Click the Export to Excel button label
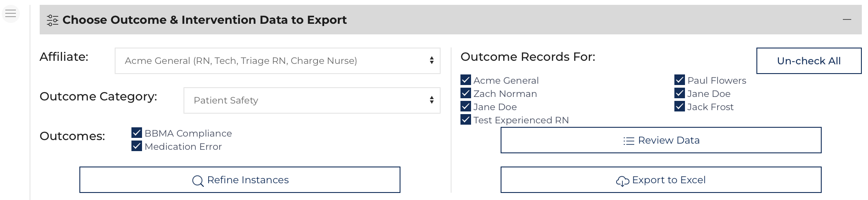 669,180
